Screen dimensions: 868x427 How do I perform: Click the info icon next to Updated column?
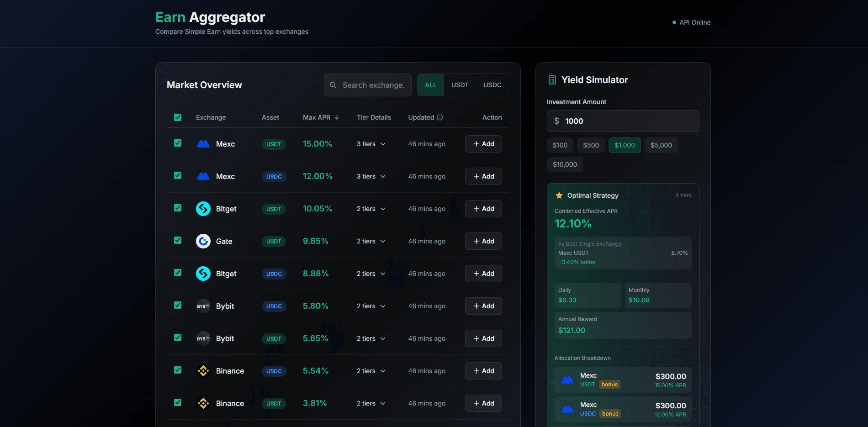click(x=440, y=117)
